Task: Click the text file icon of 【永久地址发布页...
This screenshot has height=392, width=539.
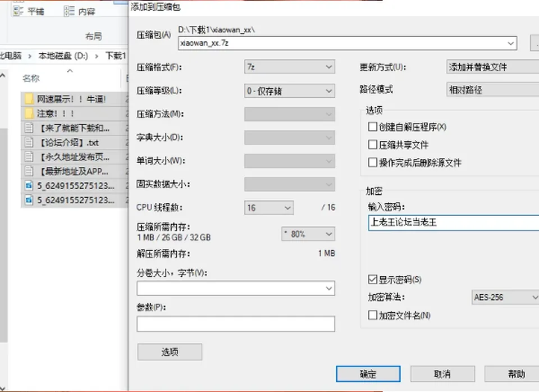Action: [x=29, y=157]
